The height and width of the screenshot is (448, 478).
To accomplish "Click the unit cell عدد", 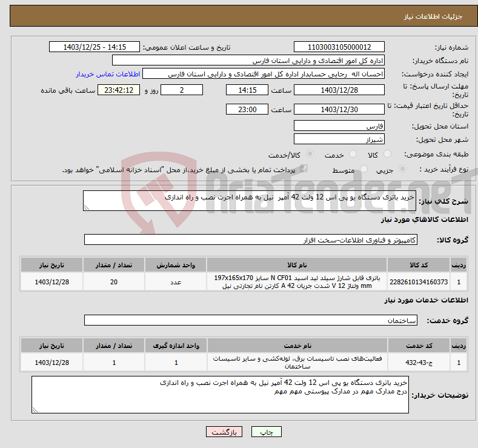I will click(x=176, y=282).
